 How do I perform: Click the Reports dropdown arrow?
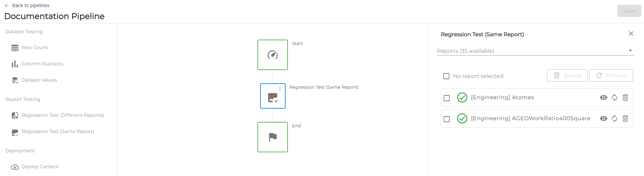pyautogui.click(x=630, y=51)
